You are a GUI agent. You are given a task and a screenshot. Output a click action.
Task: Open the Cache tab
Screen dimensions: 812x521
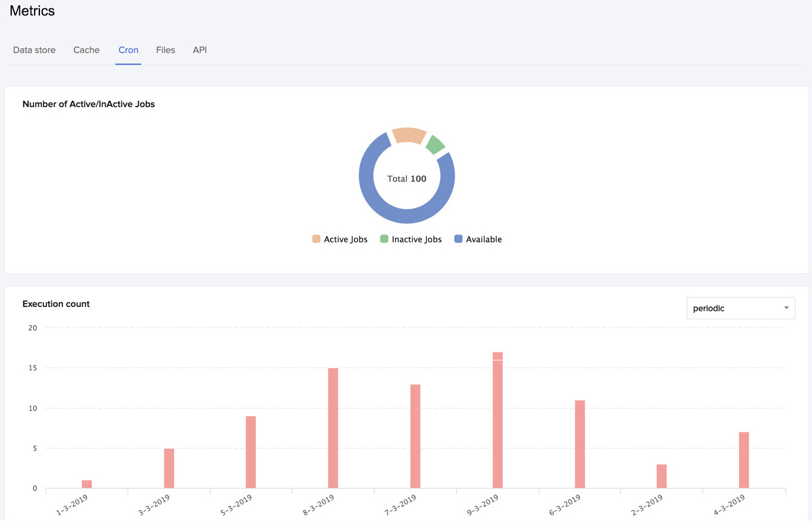click(x=86, y=50)
